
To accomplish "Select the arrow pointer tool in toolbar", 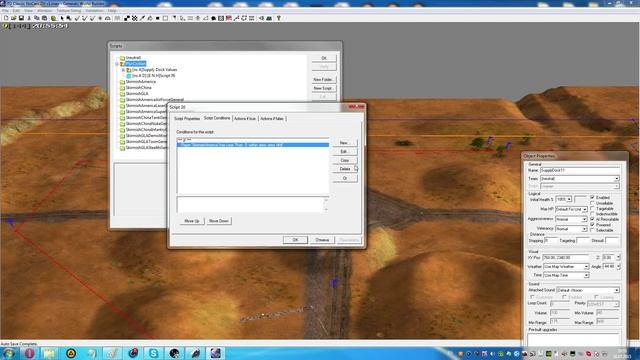I will (x=62, y=18).
